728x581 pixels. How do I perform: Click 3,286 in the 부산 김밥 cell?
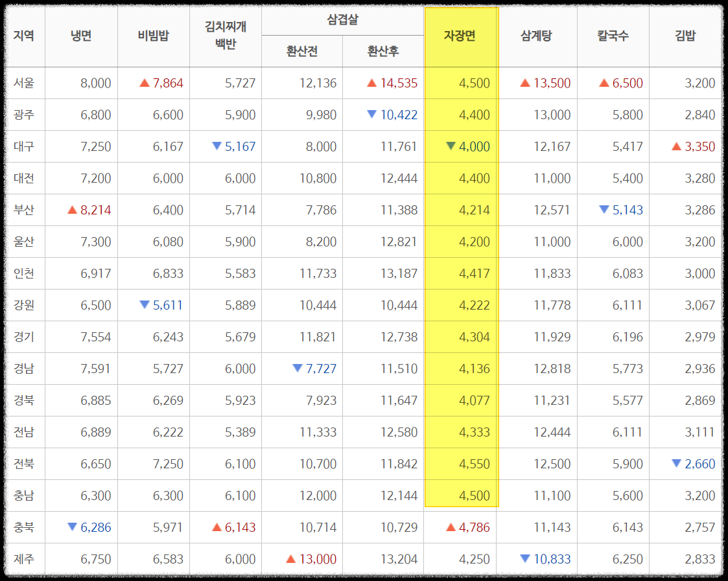tap(699, 210)
